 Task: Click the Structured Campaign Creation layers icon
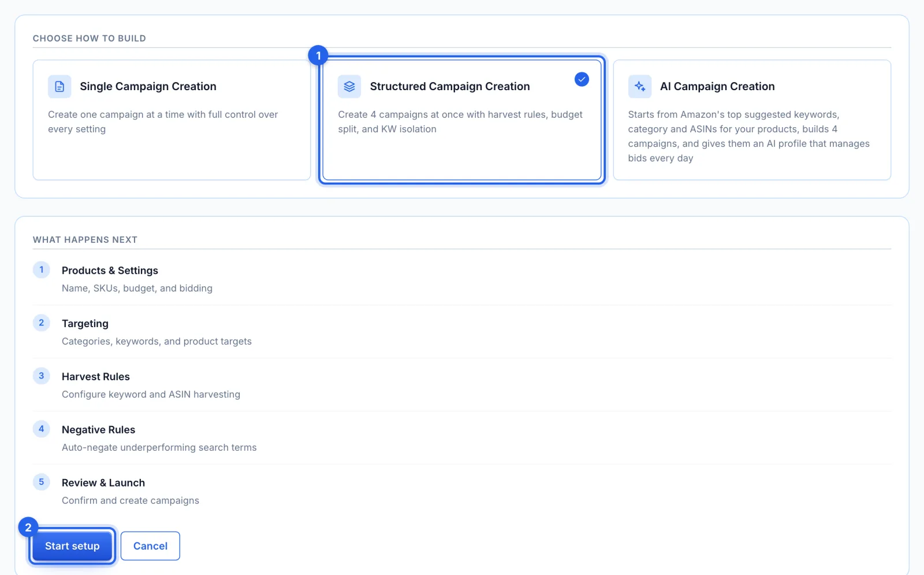pos(349,87)
